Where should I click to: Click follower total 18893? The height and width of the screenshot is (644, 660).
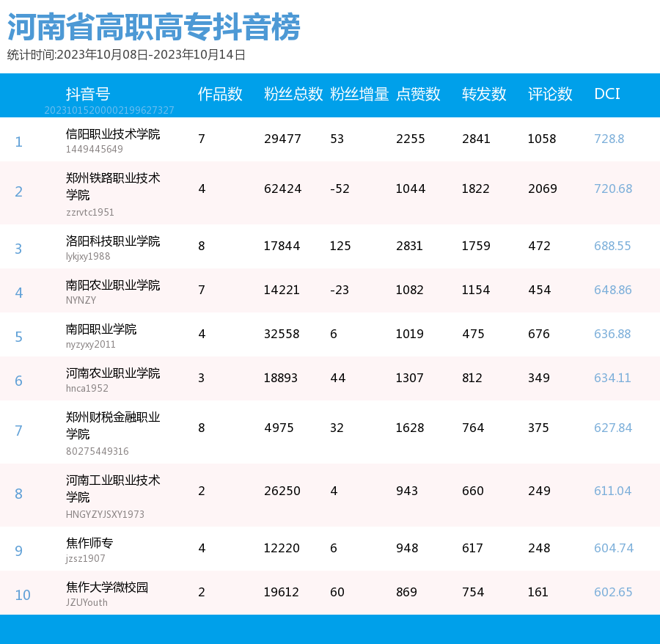pyautogui.click(x=281, y=378)
